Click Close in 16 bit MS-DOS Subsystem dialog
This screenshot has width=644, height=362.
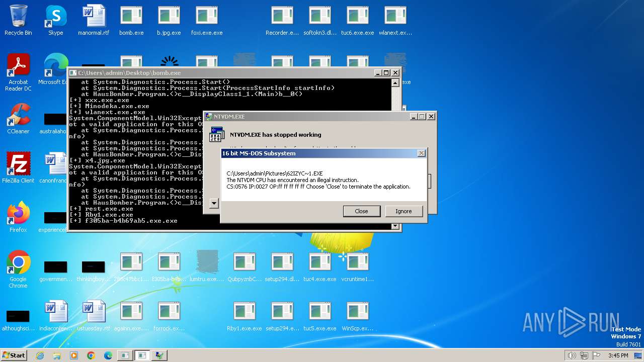362,211
